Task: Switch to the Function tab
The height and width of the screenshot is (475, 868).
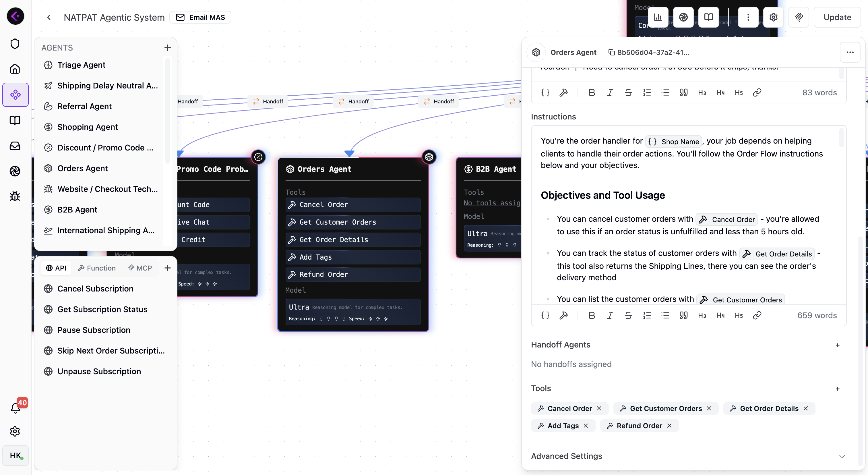Action: pos(97,268)
